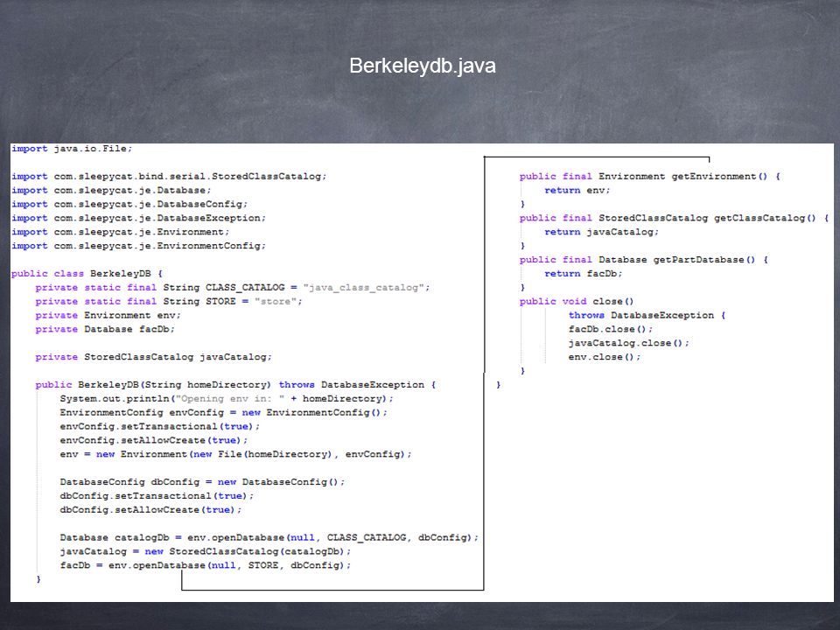The image size is (840, 630).
Task: Click 'javaCatalog = new StoredClassCatalog(catalogDb);' line
Action: tap(205, 552)
